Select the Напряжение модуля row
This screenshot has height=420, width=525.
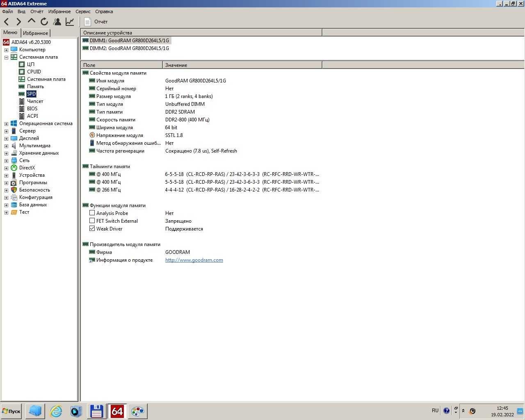(201, 135)
